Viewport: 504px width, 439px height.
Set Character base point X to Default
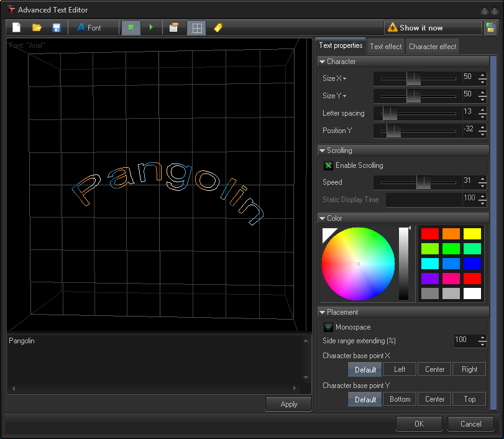click(x=365, y=369)
